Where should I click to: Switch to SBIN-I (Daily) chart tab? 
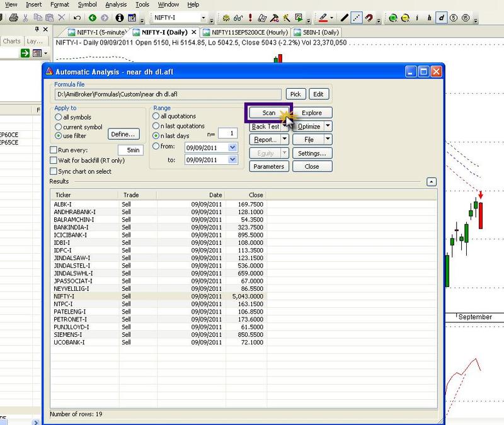317,33
